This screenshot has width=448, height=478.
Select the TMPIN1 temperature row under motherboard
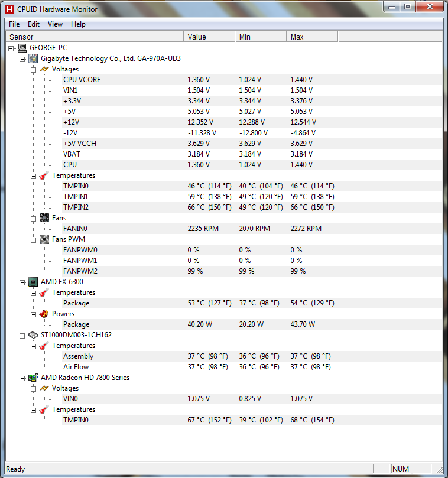[x=252, y=197]
